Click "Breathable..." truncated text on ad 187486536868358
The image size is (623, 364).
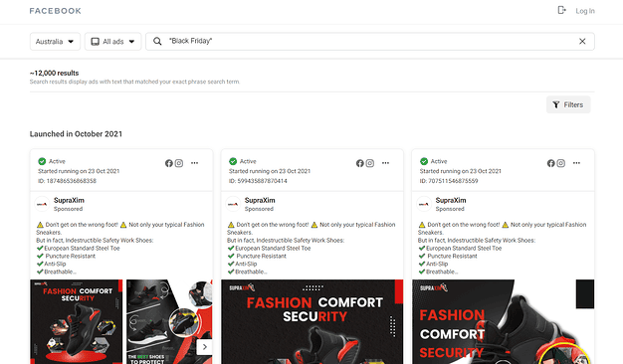60,272
